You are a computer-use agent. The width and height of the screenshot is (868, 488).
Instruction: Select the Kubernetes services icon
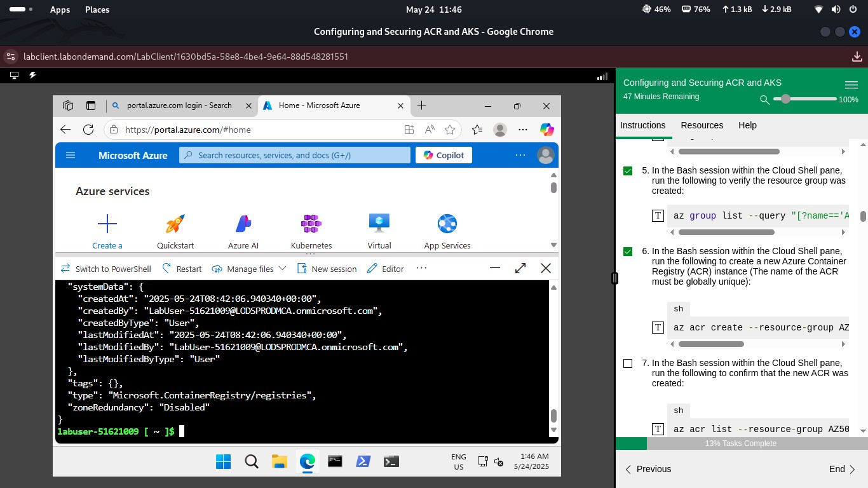(311, 224)
